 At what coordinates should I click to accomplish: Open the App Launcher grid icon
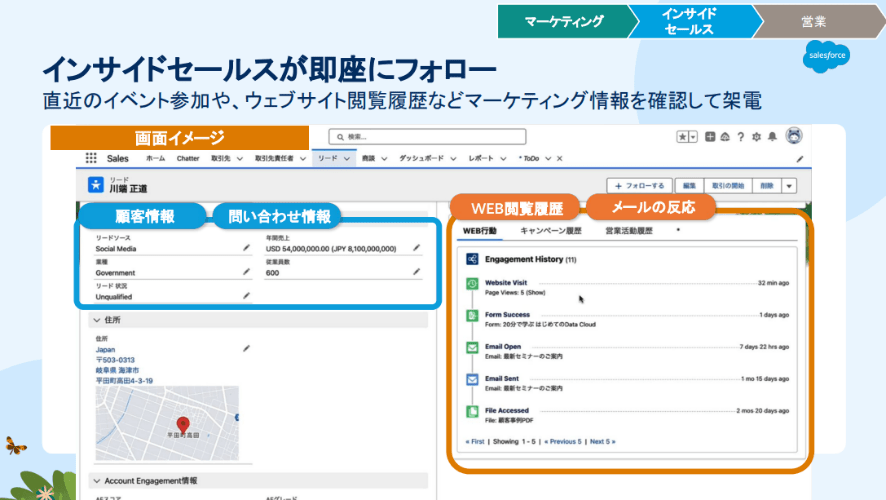(91, 158)
